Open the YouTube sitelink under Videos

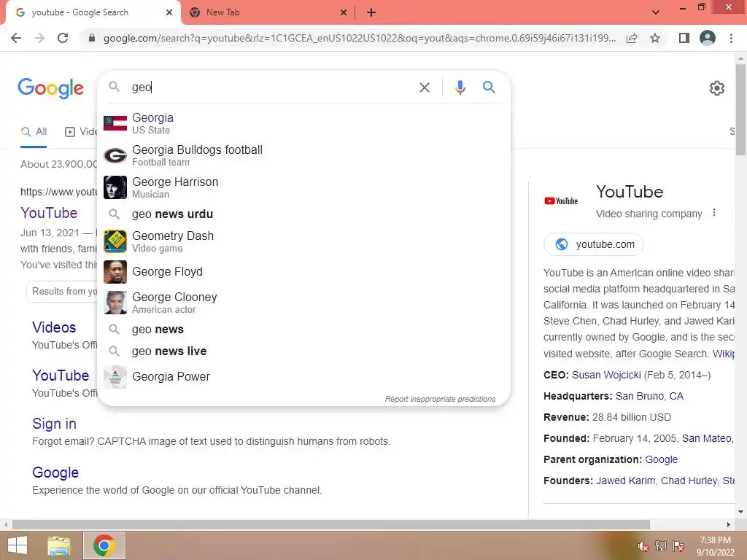pyautogui.click(x=61, y=376)
